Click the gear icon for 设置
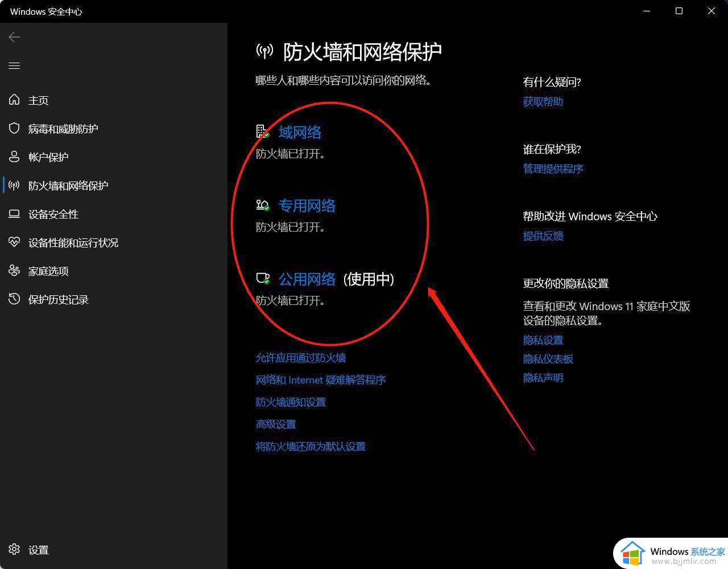This screenshot has width=728, height=569. [14, 549]
